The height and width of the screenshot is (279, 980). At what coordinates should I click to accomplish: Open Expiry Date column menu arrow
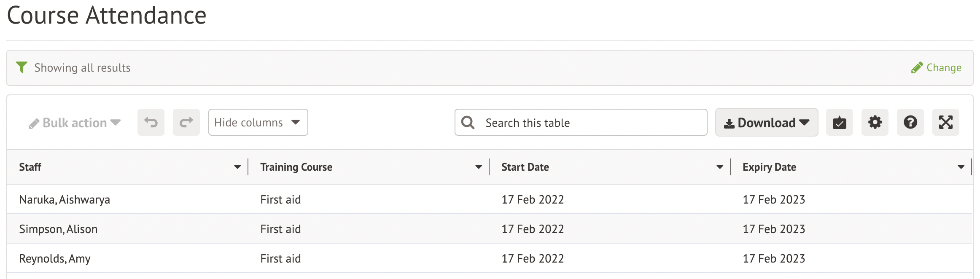pyautogui.click(x=961, y=167)
